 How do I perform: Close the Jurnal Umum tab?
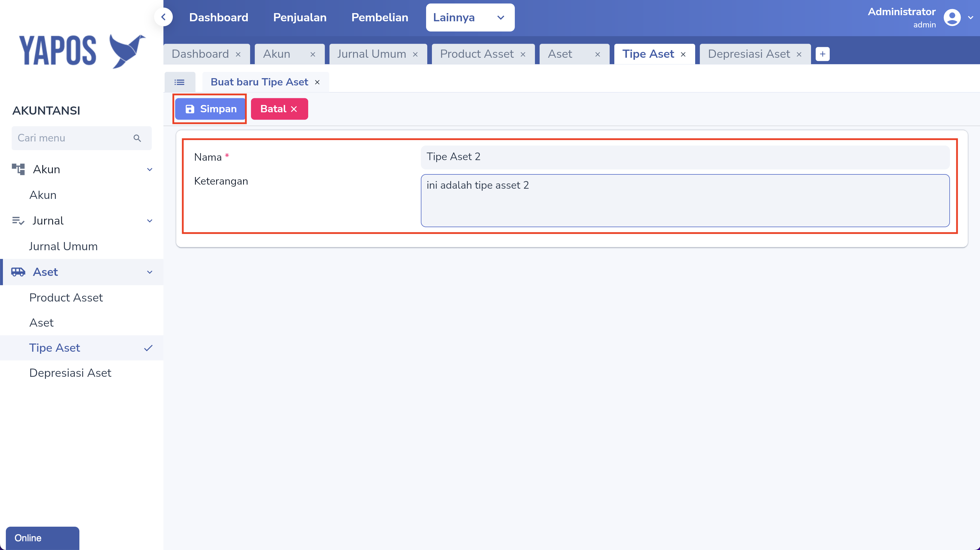[416, 54]
